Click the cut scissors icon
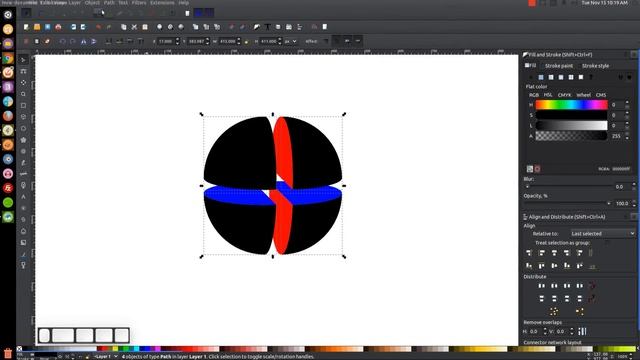The width and height of the screenshot is (640, 360). (134, 27)
